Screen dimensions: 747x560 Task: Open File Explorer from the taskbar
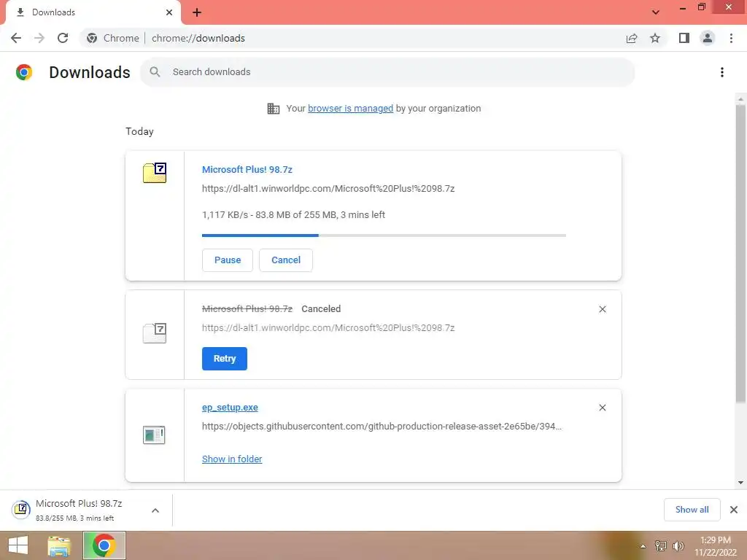click(59, 545)
